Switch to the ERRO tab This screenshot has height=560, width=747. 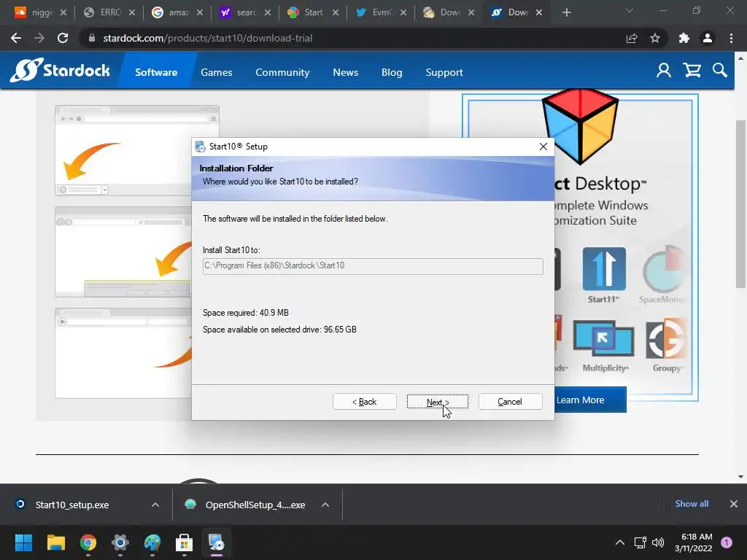coord(109,12)
